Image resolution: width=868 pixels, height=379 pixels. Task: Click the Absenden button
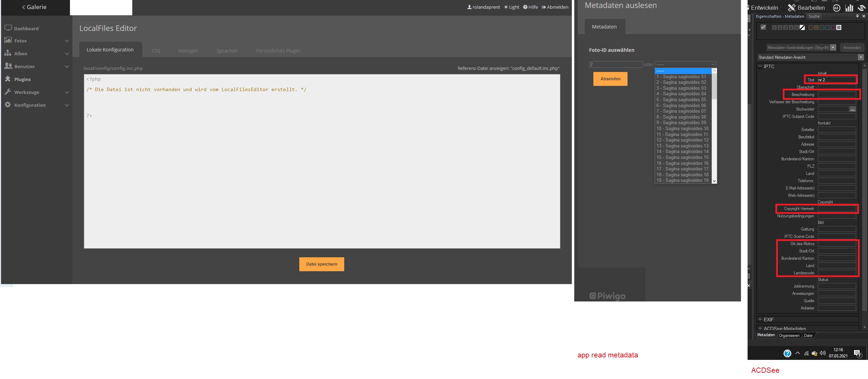pos(610,79)
